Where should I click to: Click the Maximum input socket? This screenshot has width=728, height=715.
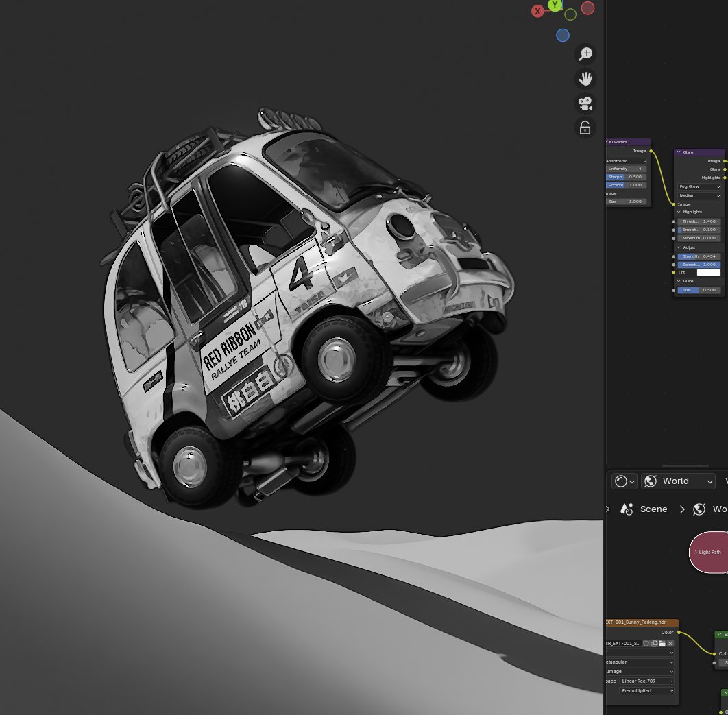[x=674, y=238]
